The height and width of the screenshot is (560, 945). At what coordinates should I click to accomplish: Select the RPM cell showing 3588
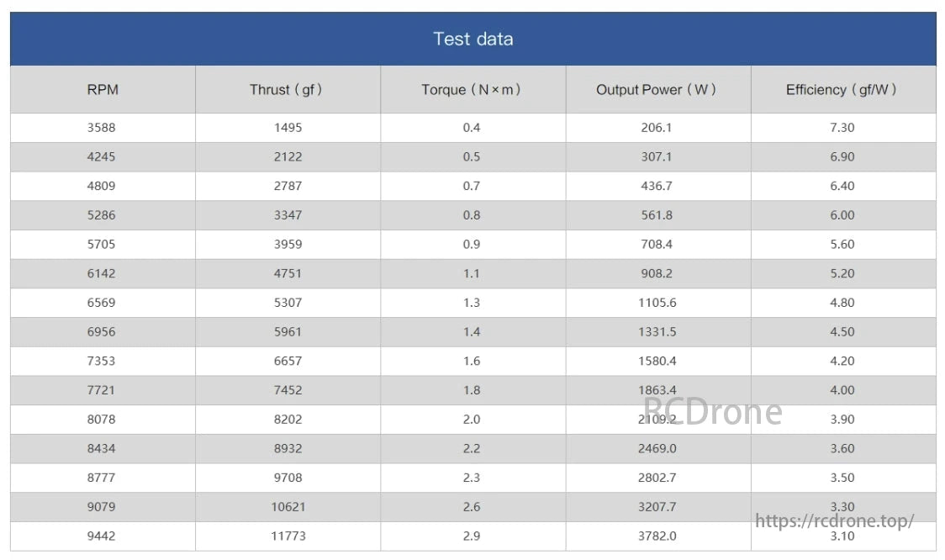point(103,128)
